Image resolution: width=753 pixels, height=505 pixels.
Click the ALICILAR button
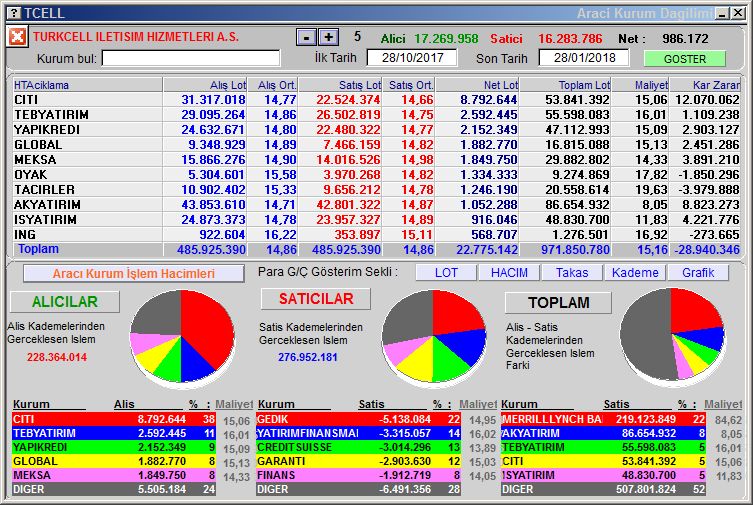[x=65, y=302]
